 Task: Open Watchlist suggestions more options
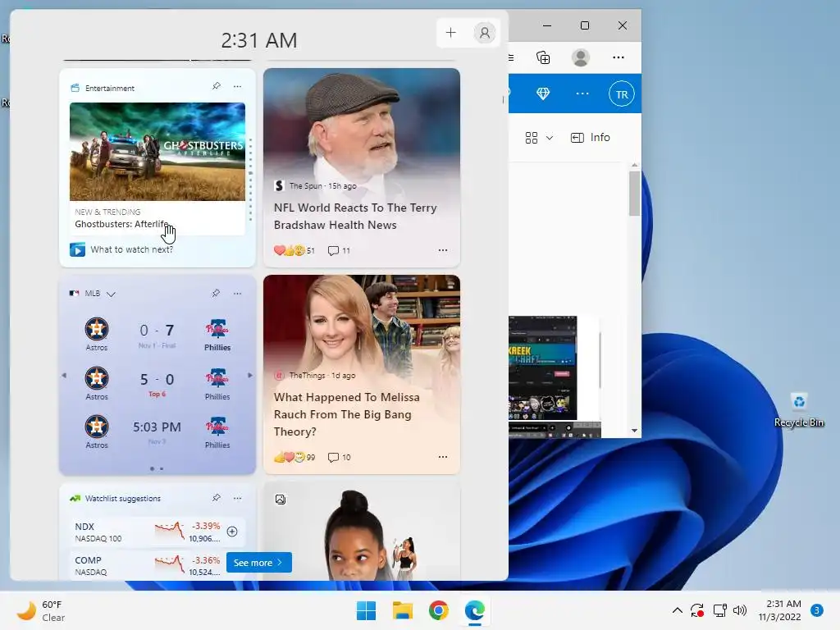tap(237, 498)
